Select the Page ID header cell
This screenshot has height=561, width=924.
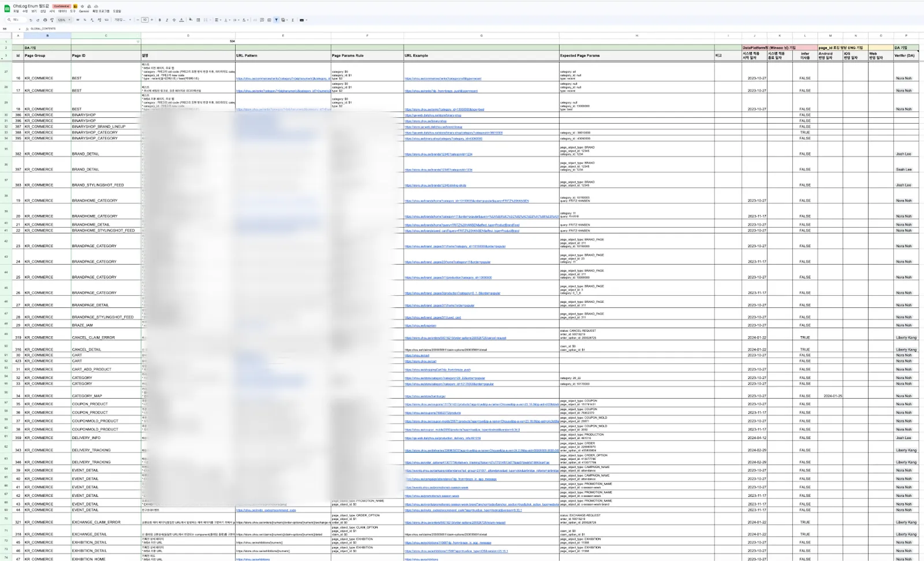(106, 55)
